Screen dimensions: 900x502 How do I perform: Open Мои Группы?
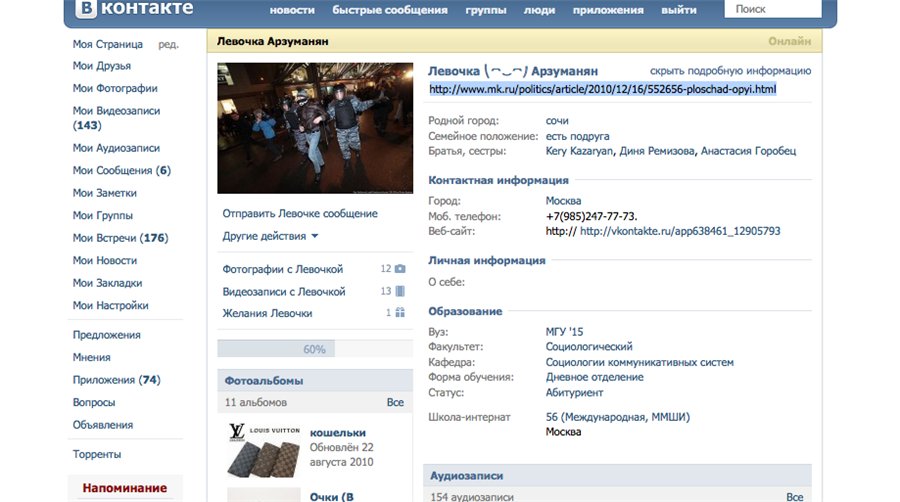103,215
